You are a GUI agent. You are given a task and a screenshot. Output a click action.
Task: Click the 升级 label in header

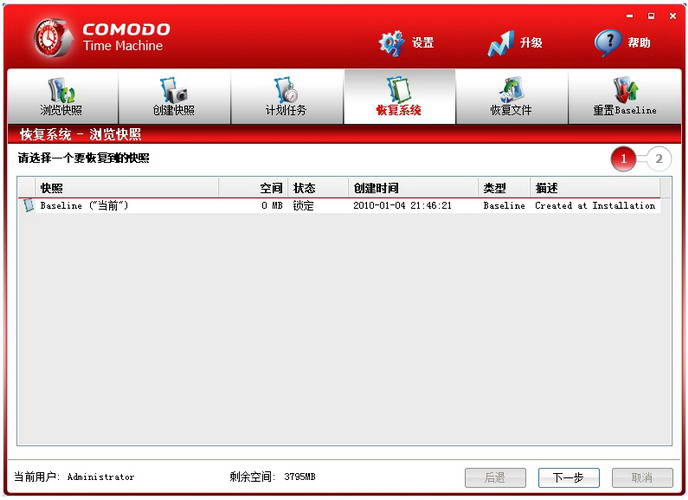(x=531, y=43)
